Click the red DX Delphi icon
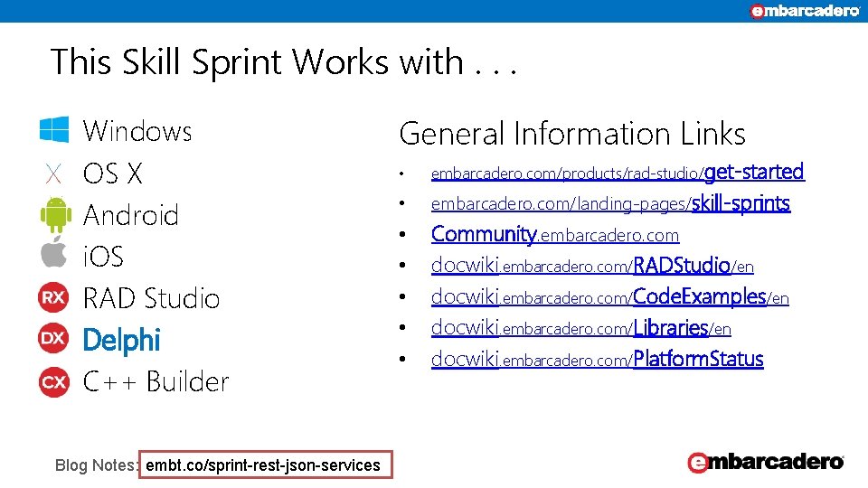The height and width of the screenshot is (488, 868). (x=53, y=338)
